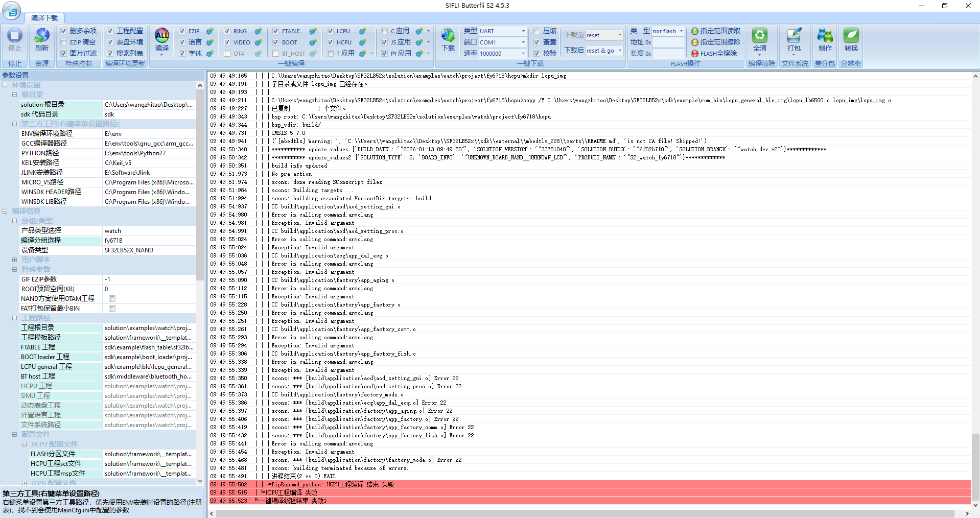The image size is (980, 518).
Task: Select the 产品类型选择 property row
Action: tap(61, 231)
